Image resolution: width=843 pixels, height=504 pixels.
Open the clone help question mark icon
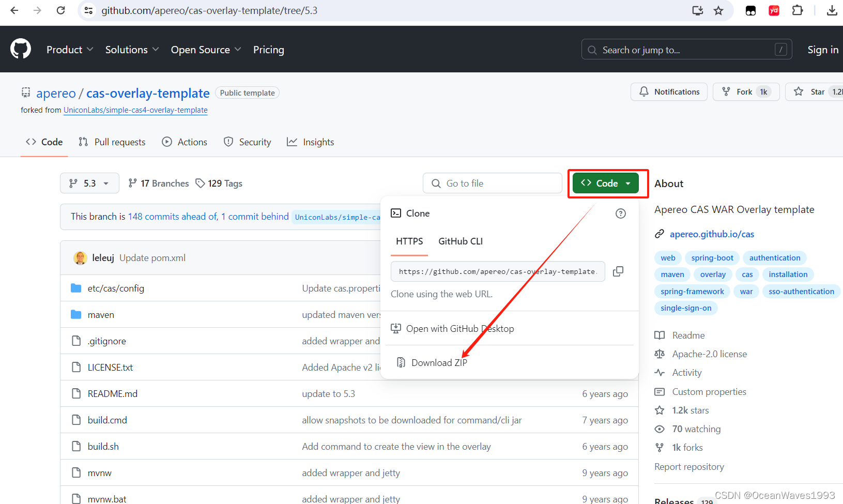tap(621, 213)
